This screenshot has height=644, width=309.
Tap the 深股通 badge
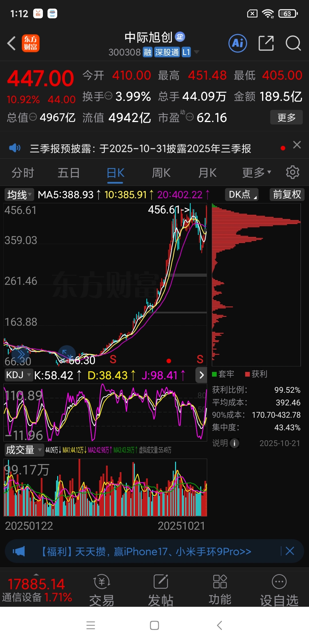(x=167, y=52)
